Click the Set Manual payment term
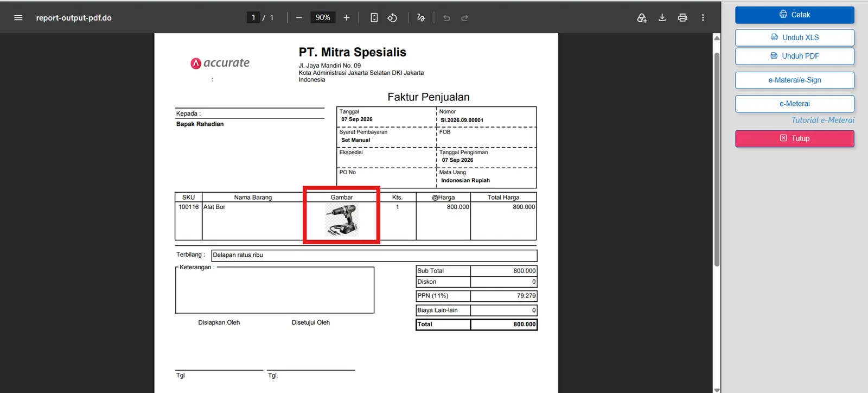 (x=356, y=140)
